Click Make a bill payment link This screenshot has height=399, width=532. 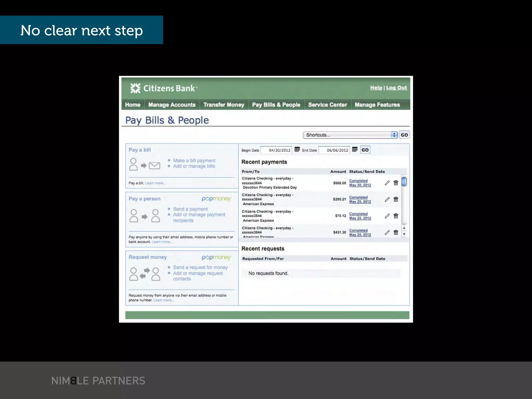[194, 161]
